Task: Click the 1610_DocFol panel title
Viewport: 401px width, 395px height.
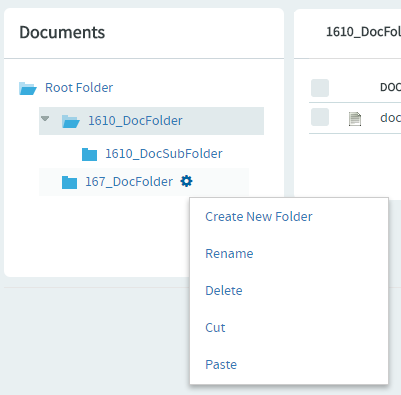Action: click(x=363, y=32)
